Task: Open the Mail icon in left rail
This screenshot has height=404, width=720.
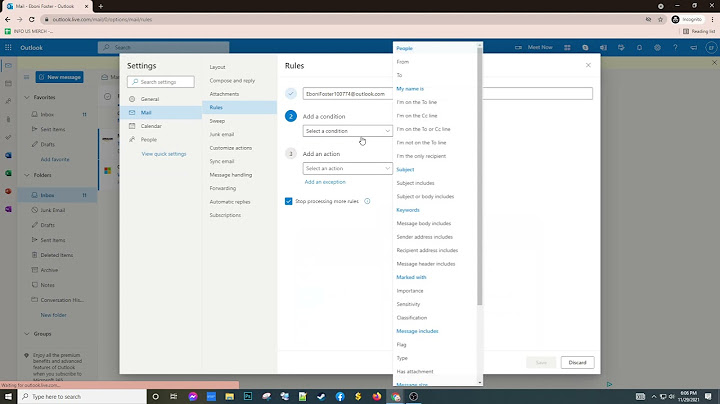Action: (x=8, y=66)
